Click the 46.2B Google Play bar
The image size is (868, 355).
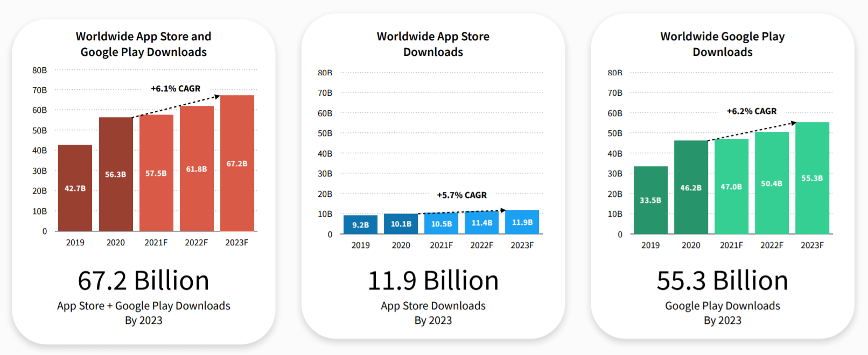(x=691, y=187)
